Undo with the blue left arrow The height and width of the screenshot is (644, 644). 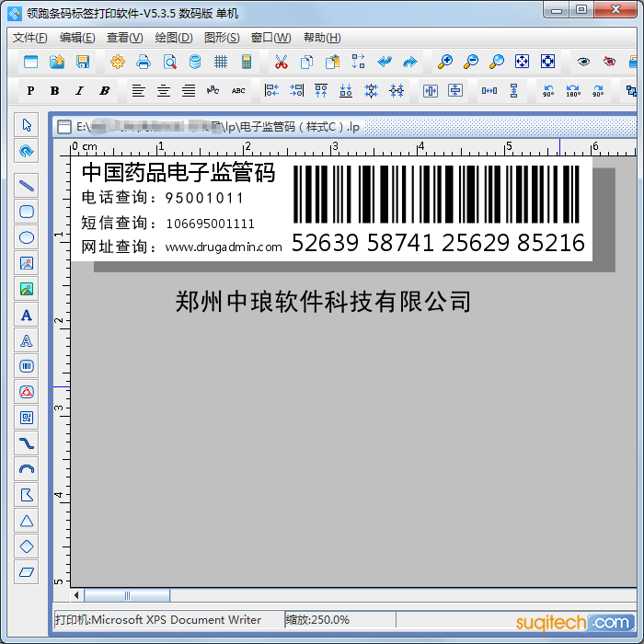pos(385,62)
